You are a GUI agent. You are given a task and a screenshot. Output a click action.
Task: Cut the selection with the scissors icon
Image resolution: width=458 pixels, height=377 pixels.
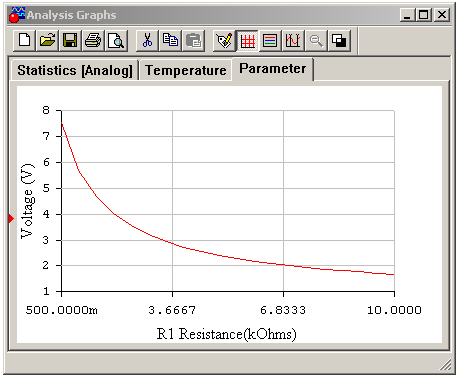[147, 41]
